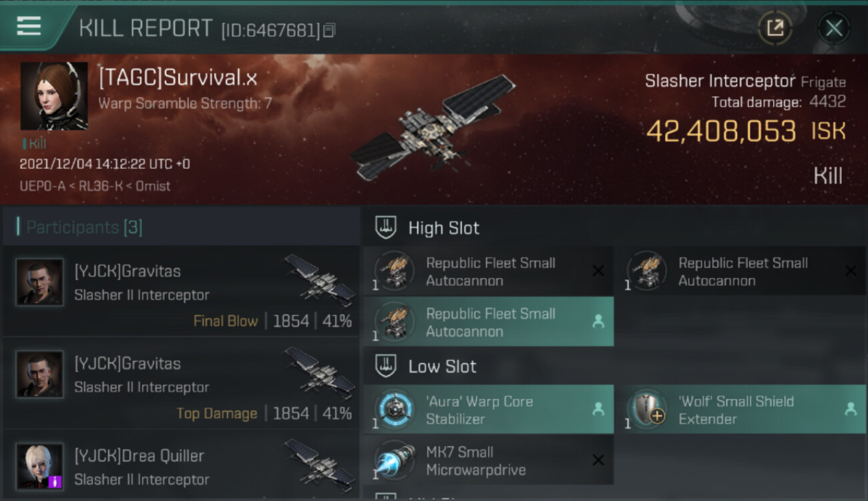This screenshot has height=501, width=868.
Task: Click the share kill report icon
Action: pos(775,28)
